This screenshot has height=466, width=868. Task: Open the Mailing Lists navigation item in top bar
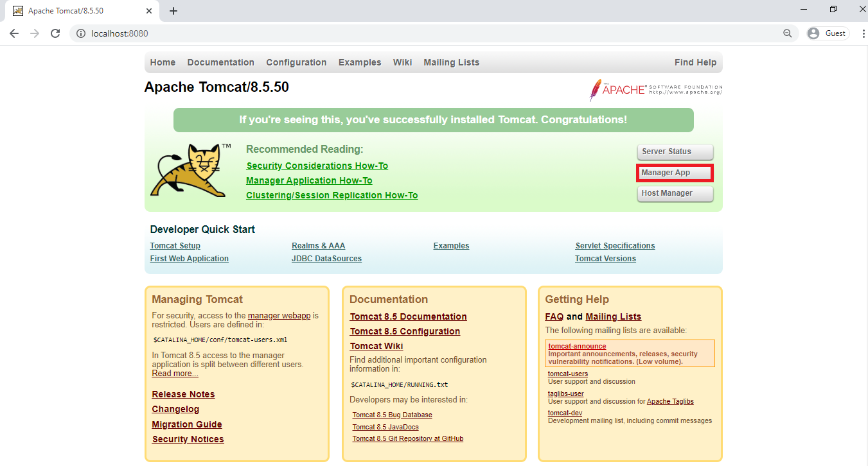tap(451, 62)
